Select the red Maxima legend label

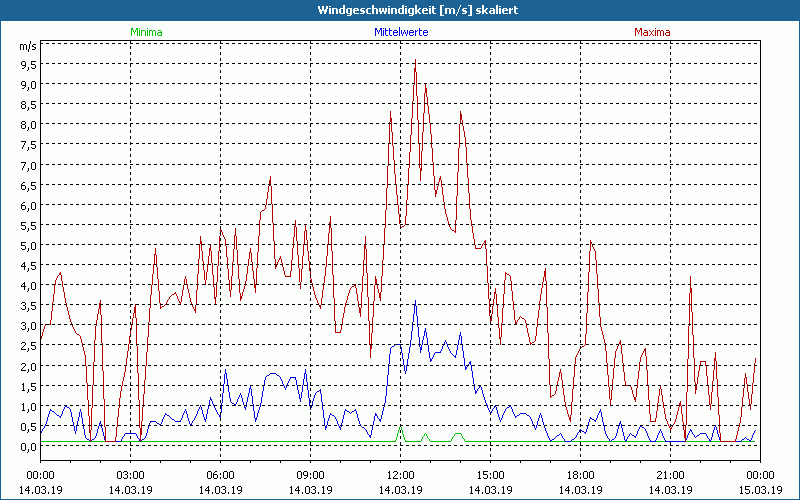(652, 32)
